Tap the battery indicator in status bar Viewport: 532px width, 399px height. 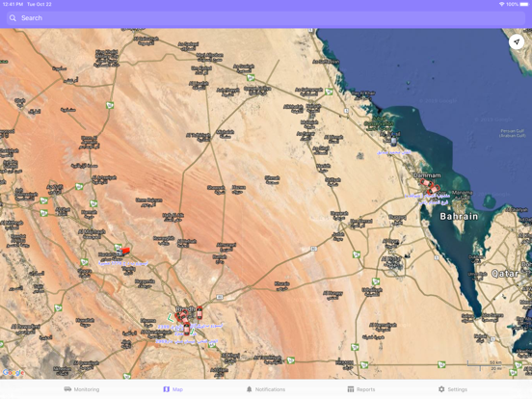[524, 5]
